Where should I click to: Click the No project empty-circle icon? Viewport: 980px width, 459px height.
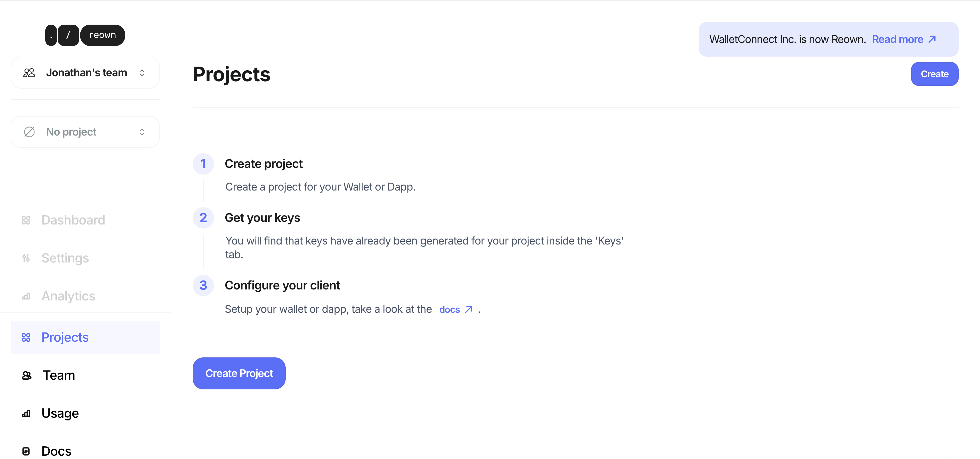(29, 132)
